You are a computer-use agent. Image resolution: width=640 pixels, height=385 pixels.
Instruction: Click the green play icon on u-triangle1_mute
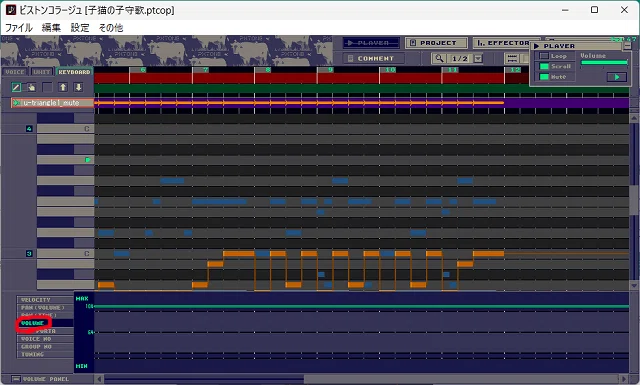pos(17,103)
